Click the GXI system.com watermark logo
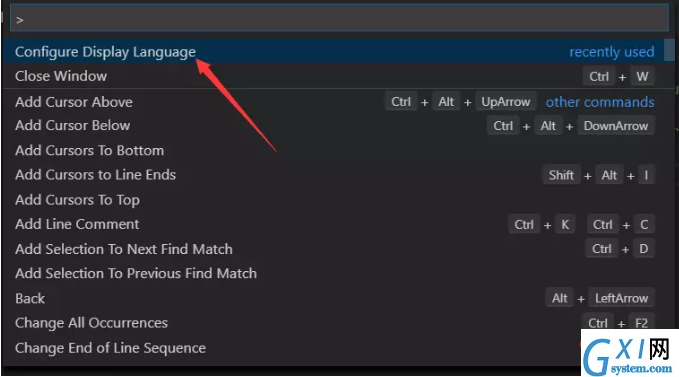 point(630,352)
